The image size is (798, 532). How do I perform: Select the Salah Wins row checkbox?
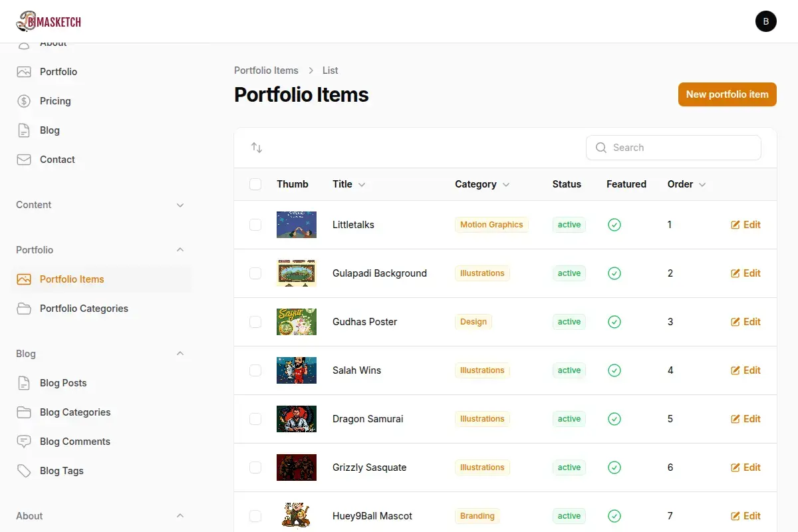click(255, 370)
